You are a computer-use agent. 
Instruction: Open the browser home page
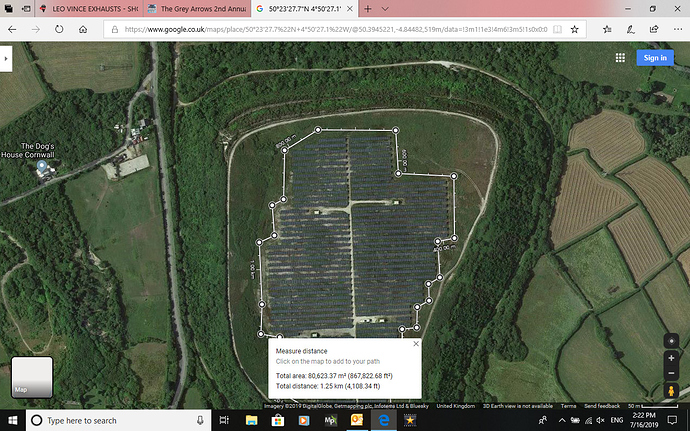(83, 29)
